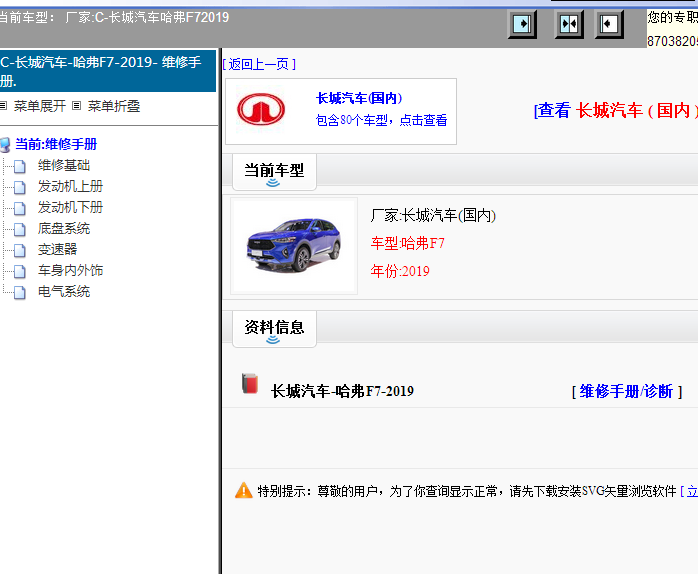Click the page icon beside 车身内外饰
This screenshot has width=698, height=574.
(20, 272)
